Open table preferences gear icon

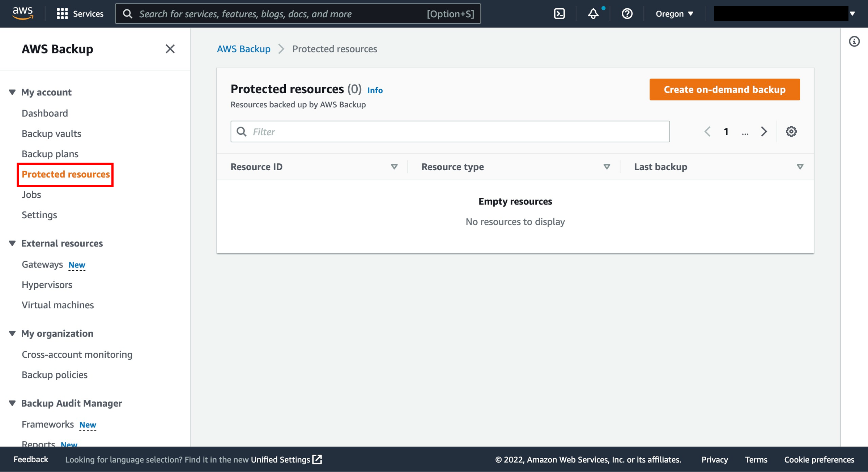click(x=791, y=132)
